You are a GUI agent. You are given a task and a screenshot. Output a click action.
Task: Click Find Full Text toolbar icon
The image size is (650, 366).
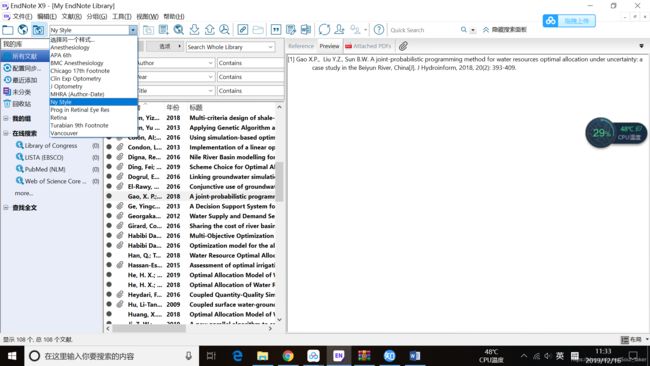click(x=224, y=30)
